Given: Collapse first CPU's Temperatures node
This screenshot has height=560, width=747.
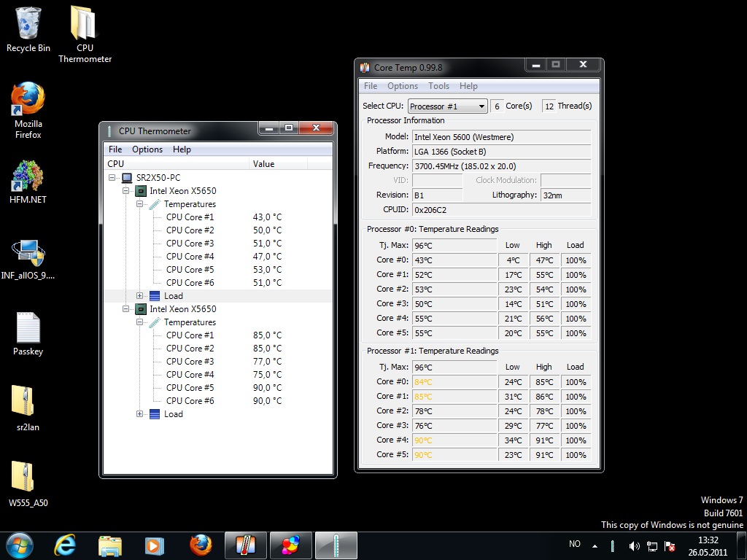Looking at the screenshot, I should [139, 204].
